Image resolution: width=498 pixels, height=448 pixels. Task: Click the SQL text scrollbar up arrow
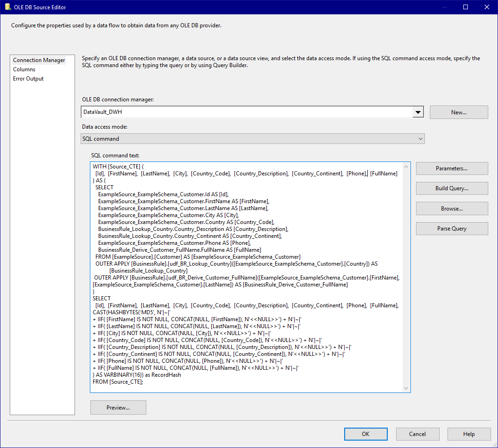(406, 167)
